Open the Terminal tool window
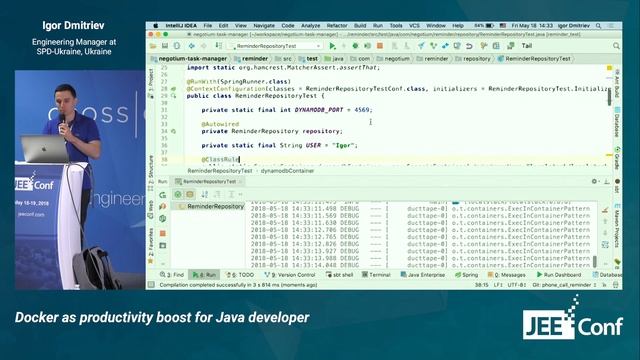Viewport: 640px width, 360px height. (x=376, y=275)
